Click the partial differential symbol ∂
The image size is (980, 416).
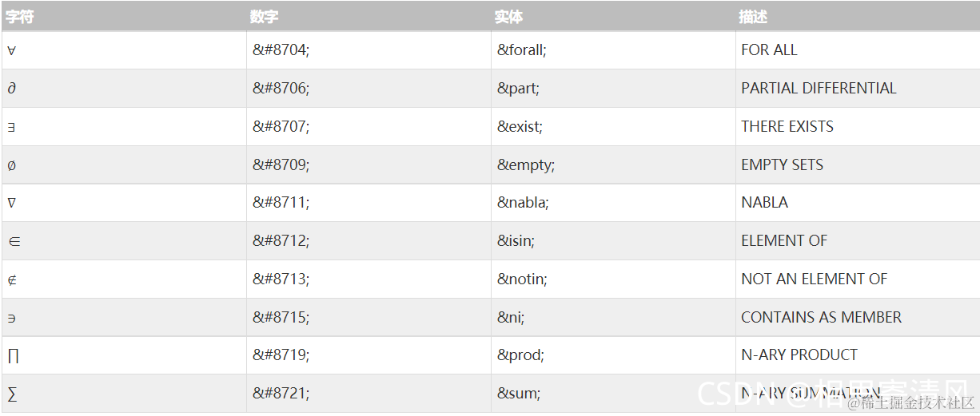[11, 89]
